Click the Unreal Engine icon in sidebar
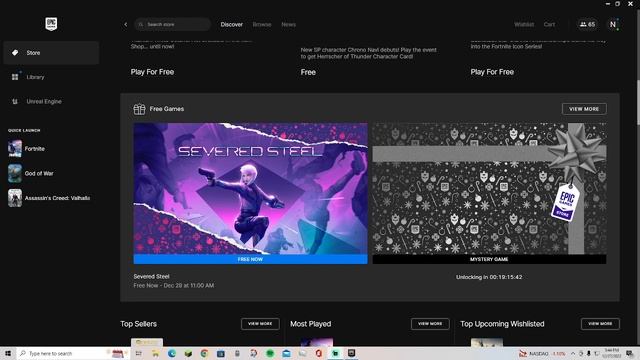This screenshot has width=640, height=360. (15, 101)
